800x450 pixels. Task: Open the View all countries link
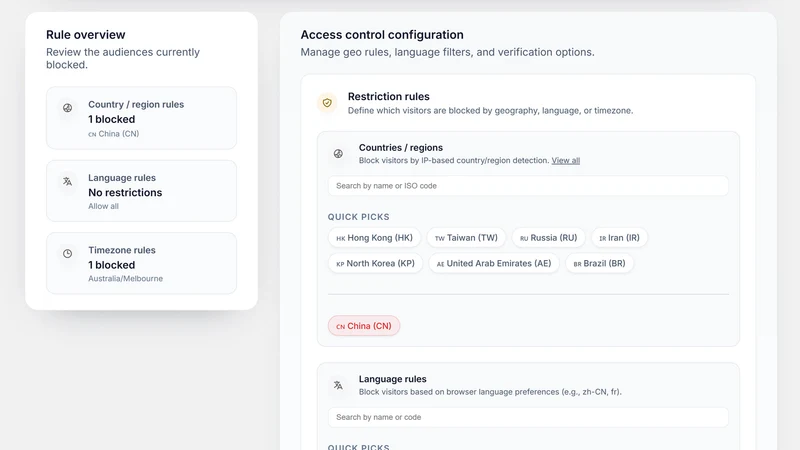[x=565, y=160]
